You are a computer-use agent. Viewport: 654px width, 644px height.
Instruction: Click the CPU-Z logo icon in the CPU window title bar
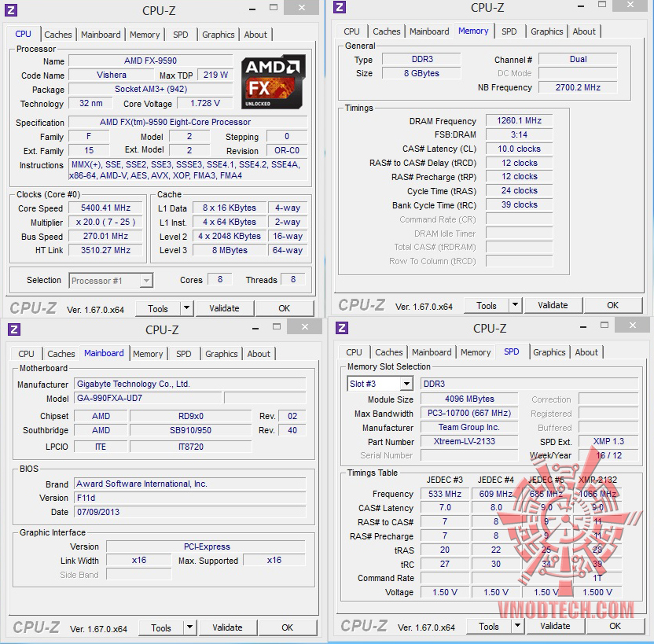(x=11, y=10)
